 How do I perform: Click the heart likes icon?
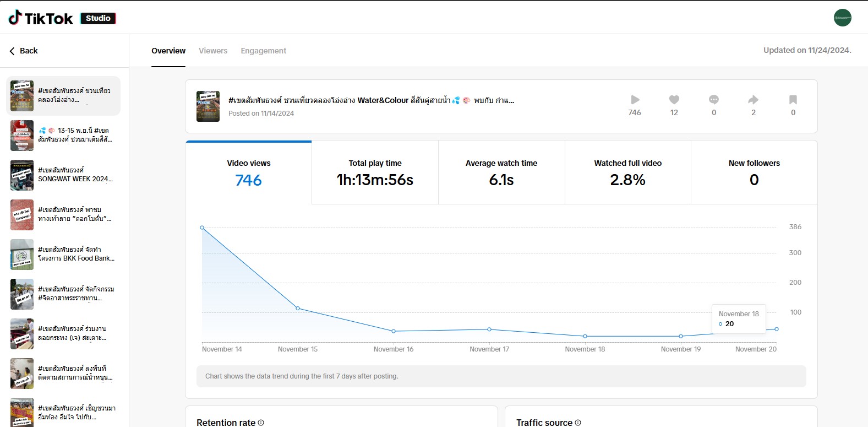tap(674, 100)
